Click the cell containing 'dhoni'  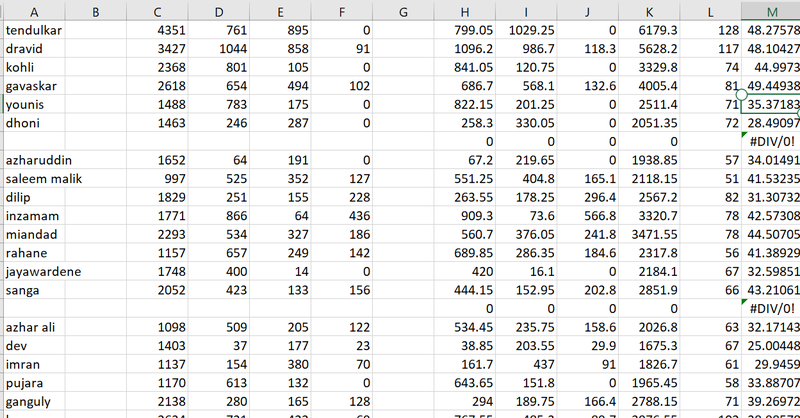tap(34, 123)
